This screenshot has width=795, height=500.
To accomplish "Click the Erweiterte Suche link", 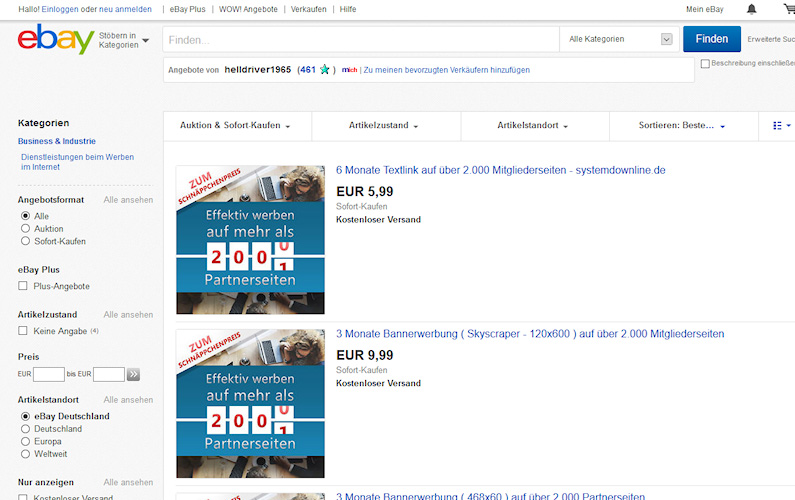I will pos(771,39).
